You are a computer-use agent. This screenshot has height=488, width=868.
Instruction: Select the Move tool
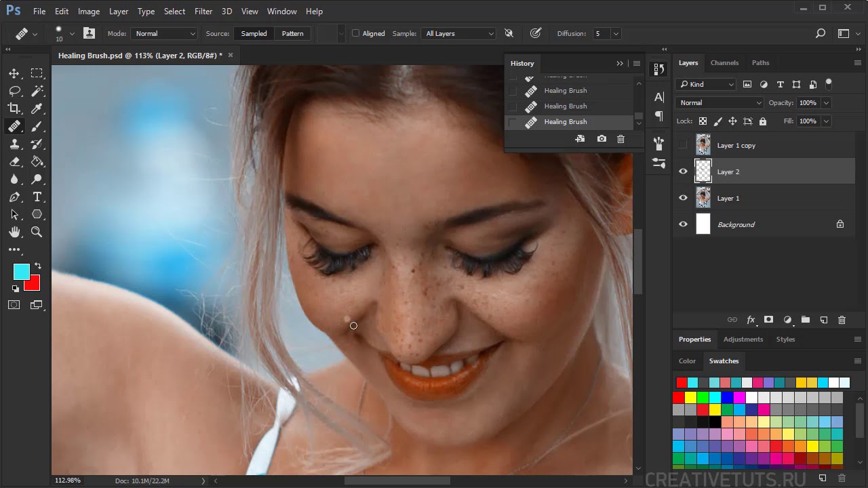pos(14,73)
